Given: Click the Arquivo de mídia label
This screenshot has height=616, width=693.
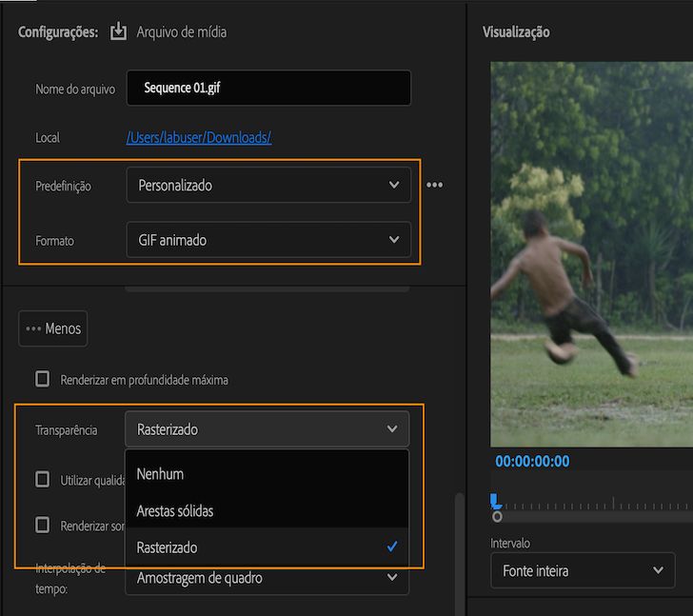Looking at the screenshot, I should tap(182, 31).
